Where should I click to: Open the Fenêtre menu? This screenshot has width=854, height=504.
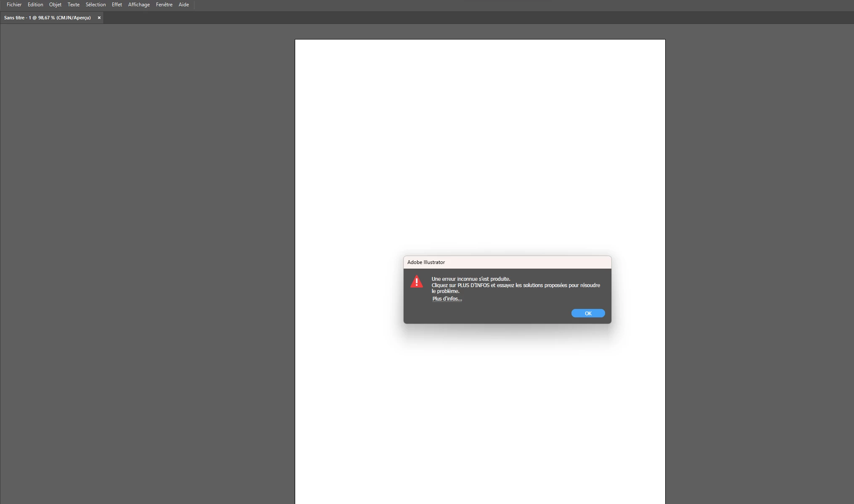click(x=164, y=5)
